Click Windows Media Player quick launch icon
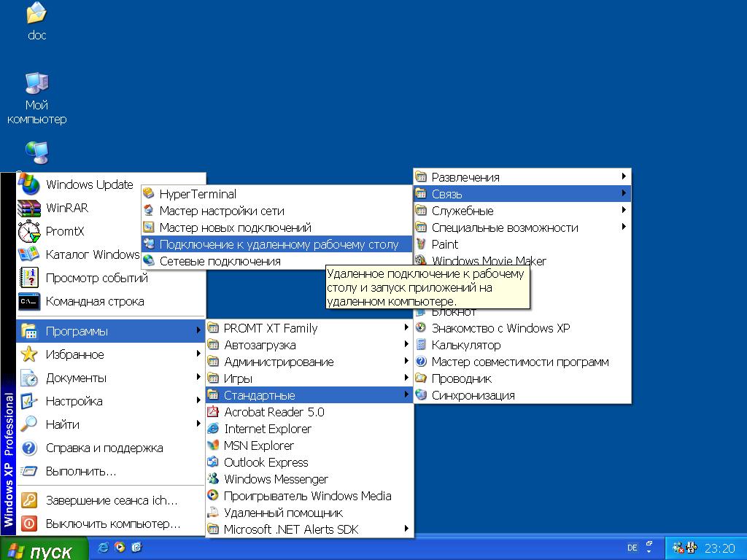Viewport: 747px width, 560px height. tap(120, 547)
